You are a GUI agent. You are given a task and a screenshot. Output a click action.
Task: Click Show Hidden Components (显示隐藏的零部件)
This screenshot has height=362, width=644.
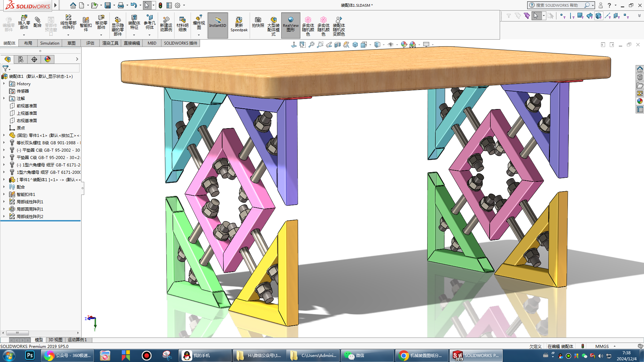pyautogui.click(x=117, y=25)
